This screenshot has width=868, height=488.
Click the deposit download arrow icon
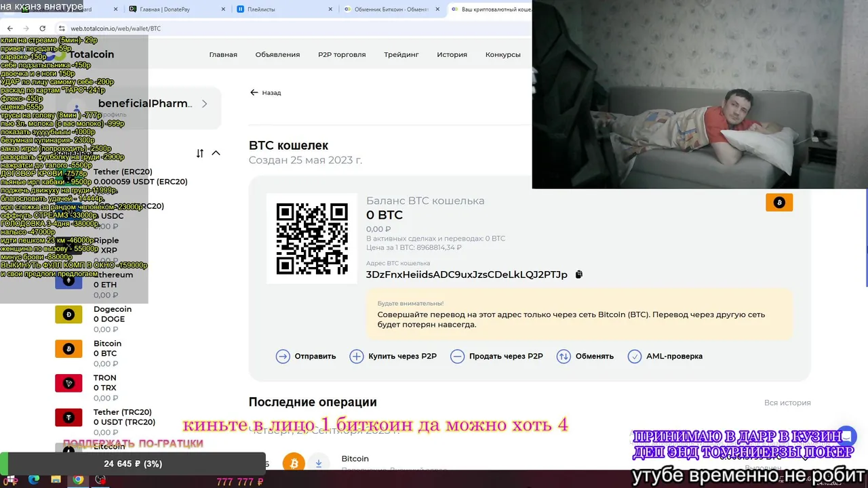(x=319, y=463)
